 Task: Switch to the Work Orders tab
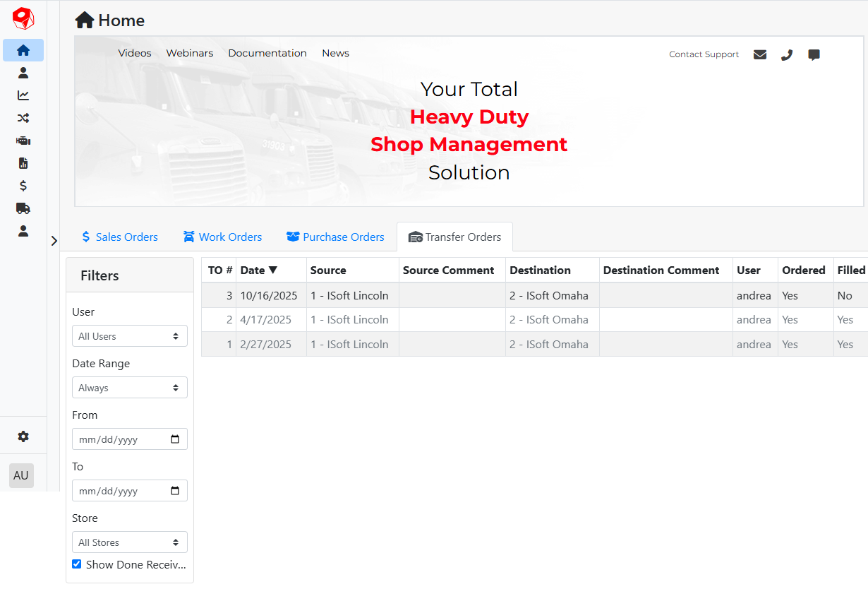222,237
